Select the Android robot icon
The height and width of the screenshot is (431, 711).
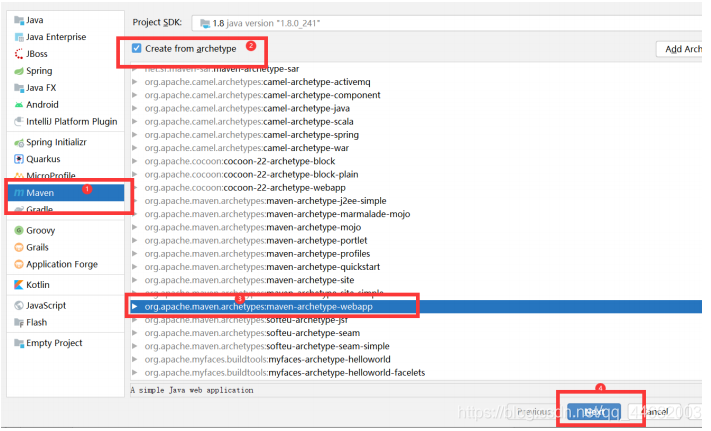point(19,105)
